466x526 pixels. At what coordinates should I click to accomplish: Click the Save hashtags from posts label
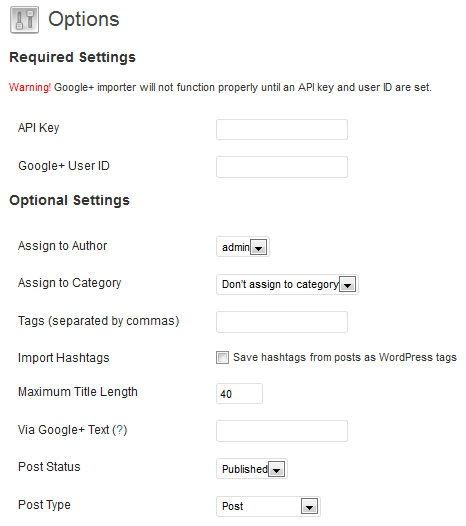345,358
